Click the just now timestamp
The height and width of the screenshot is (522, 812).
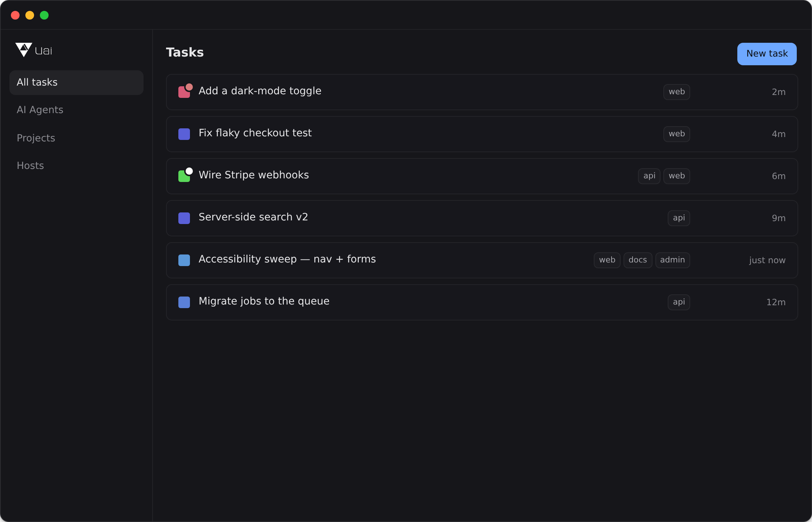tap(767, 260)
